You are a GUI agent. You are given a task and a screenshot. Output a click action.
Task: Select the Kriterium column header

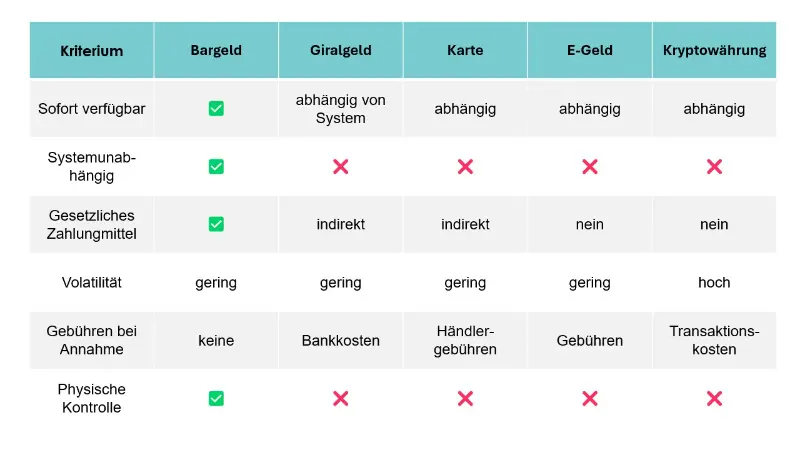pos(92,50)
